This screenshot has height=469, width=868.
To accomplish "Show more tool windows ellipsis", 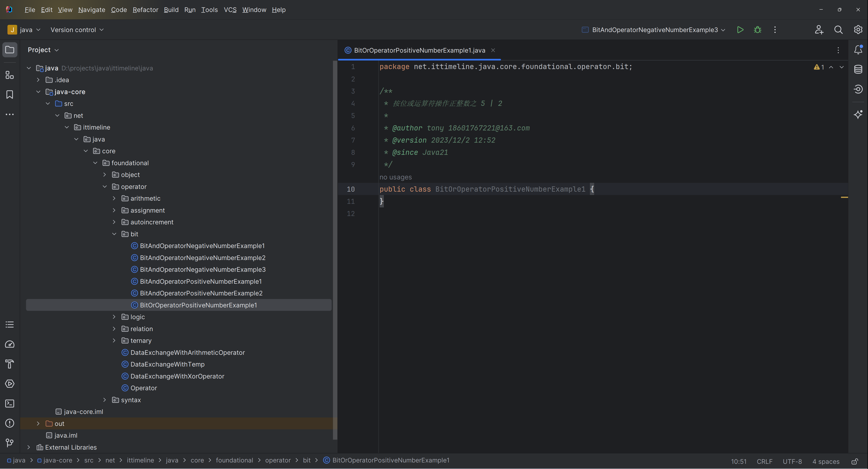I will click(x=10, y=114).
